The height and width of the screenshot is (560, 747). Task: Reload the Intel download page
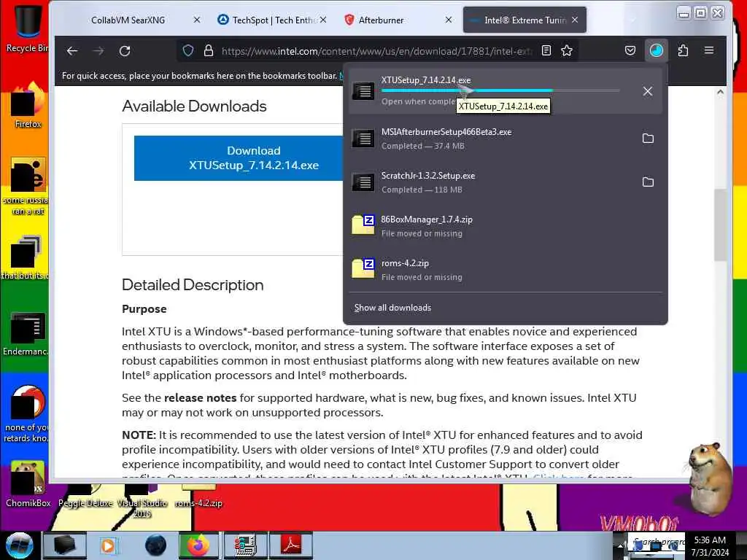pos(125,51)
